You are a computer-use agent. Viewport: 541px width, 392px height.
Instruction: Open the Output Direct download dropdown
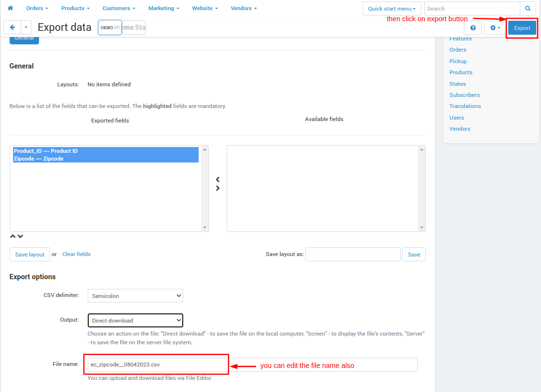pyautogui.click(x=135, y=321)
